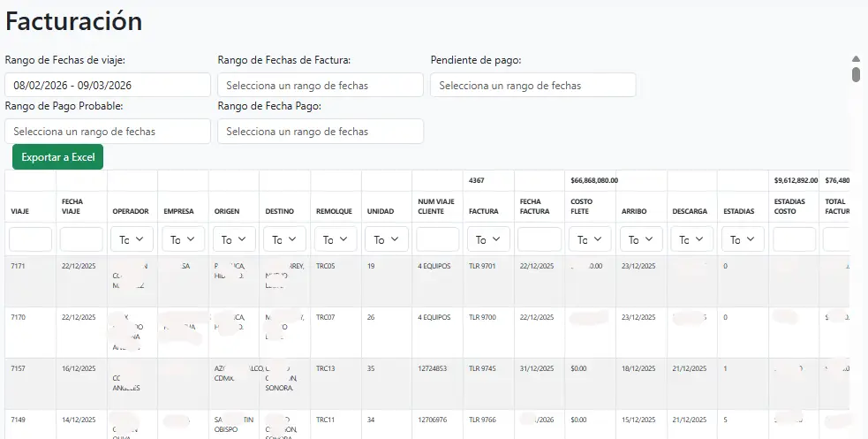Expand the FACTURA filter dropdown
868x439 pixels.
tap(489, 239)
